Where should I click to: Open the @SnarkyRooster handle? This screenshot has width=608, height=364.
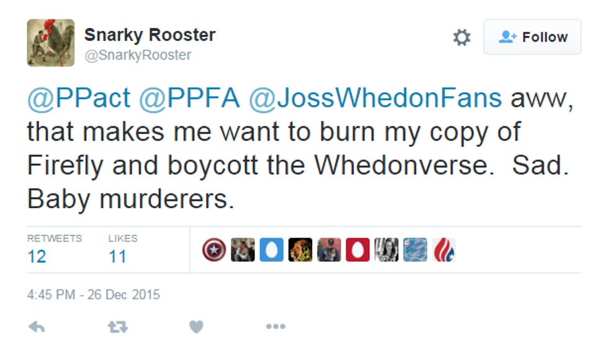pos(138,55)
